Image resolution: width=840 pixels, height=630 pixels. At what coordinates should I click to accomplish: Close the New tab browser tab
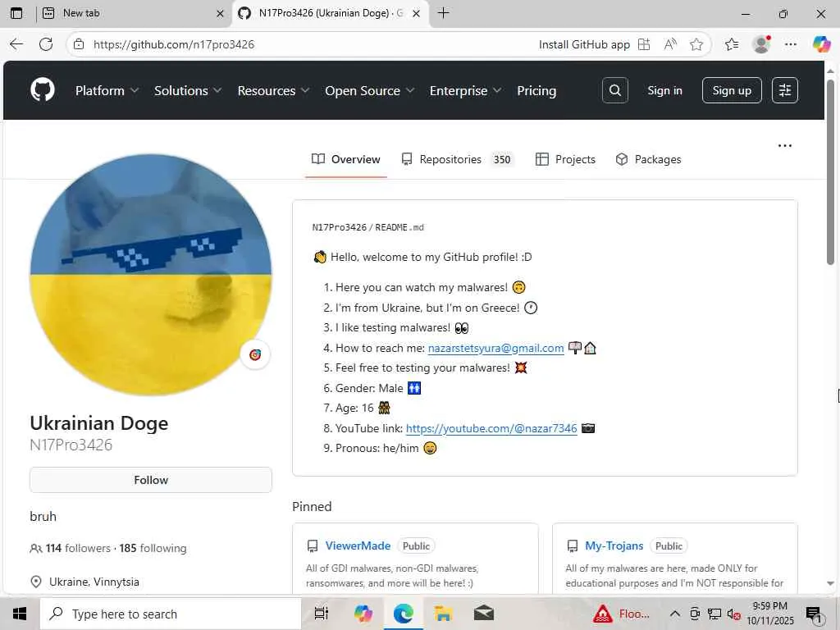tap(220, 14)
